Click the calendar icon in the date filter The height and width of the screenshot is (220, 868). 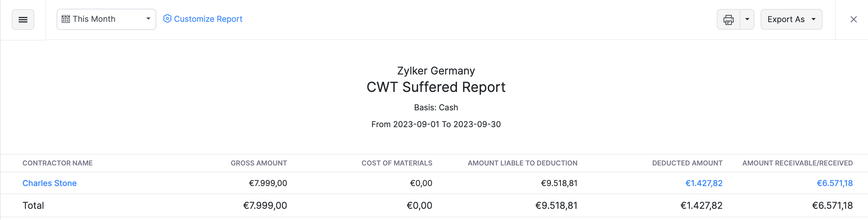66,19
